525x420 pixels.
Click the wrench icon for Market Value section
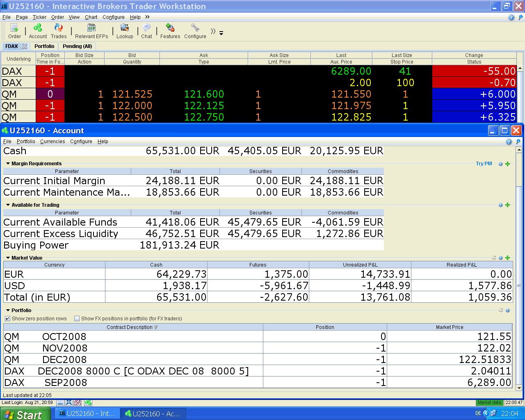pos(494,258)
